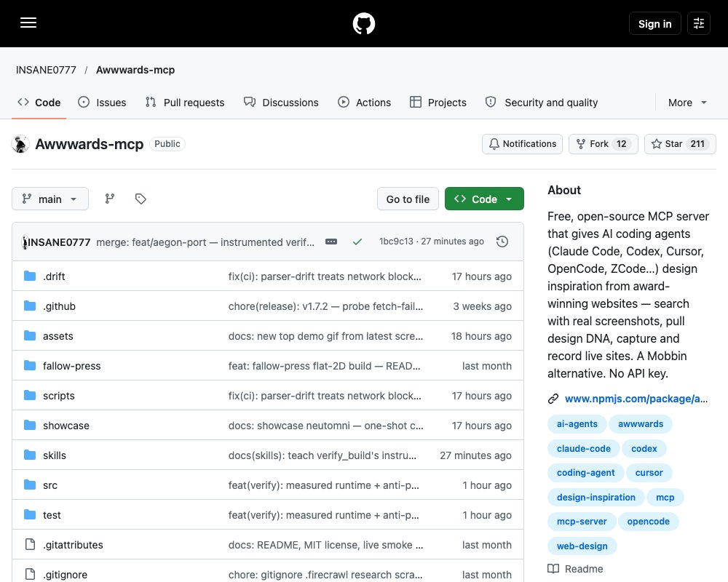
Task: Open the repository owner avatar
Action: click(x=20, y=144)
